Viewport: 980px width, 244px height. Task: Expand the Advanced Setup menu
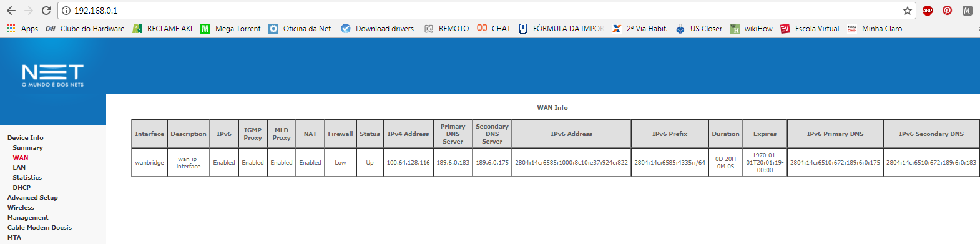pos(32,198)
